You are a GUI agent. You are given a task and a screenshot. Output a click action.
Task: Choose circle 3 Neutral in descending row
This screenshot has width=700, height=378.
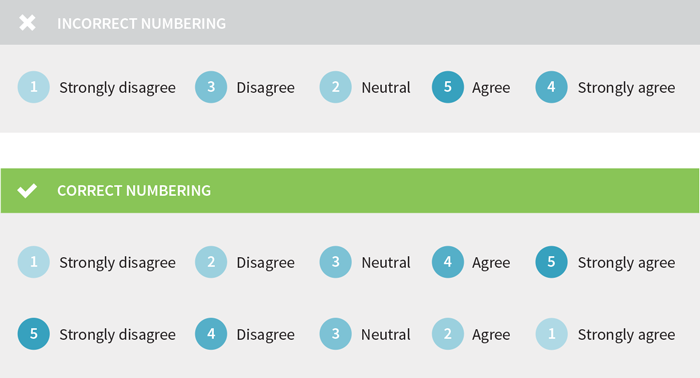coord(335,334)
